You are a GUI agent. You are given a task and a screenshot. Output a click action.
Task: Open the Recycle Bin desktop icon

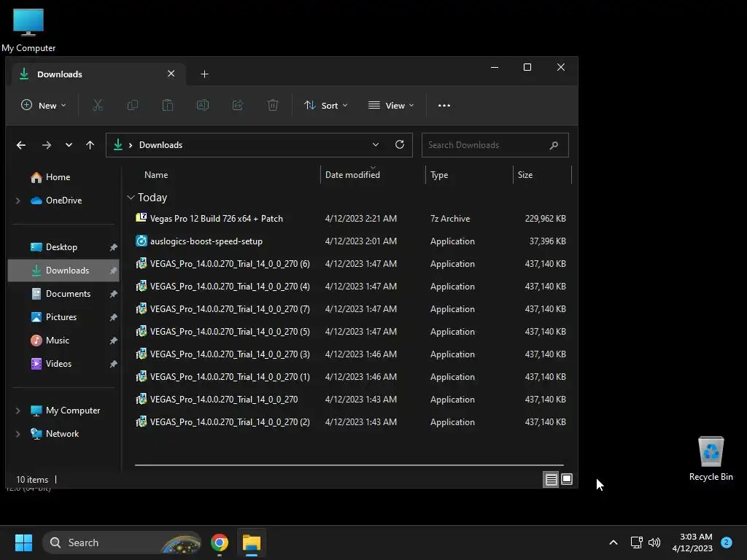coord(711,459)
